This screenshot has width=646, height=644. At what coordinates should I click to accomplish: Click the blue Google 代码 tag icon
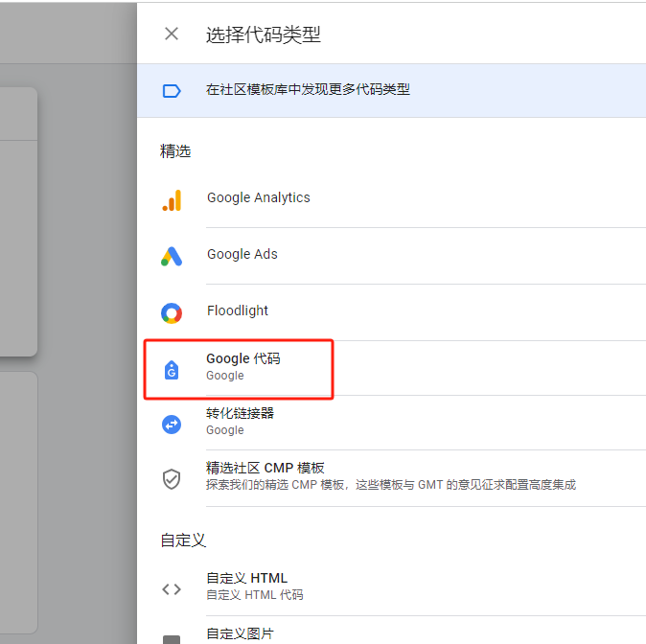pos(172,369)
